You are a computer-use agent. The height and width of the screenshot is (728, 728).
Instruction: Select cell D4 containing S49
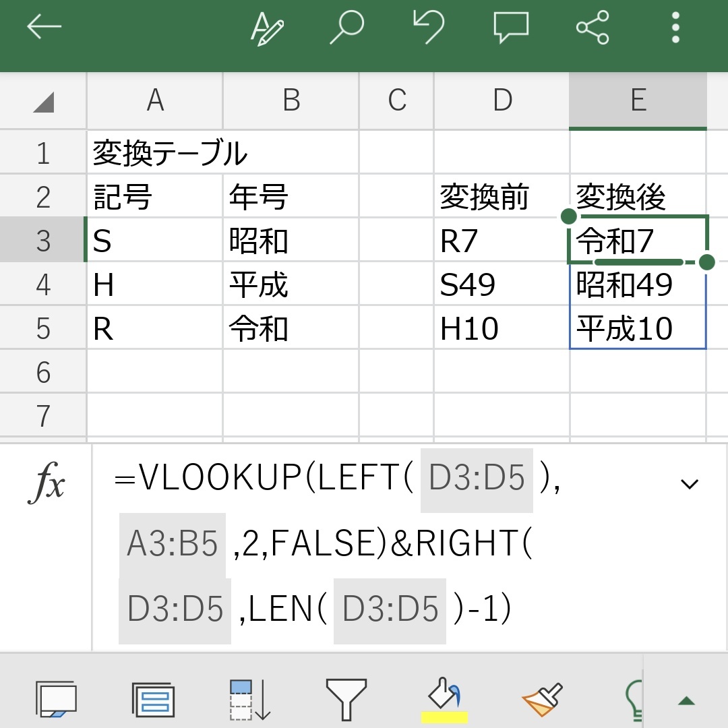(502, 284)
